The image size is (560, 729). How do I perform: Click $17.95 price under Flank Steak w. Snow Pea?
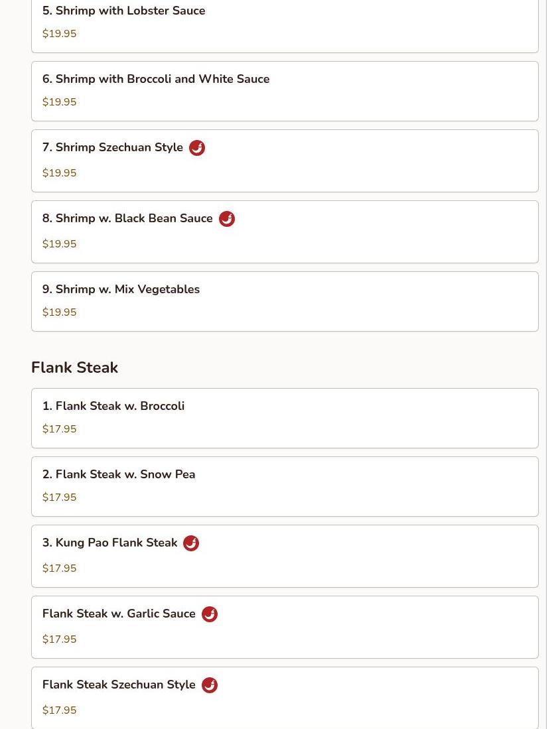point(60,497)
